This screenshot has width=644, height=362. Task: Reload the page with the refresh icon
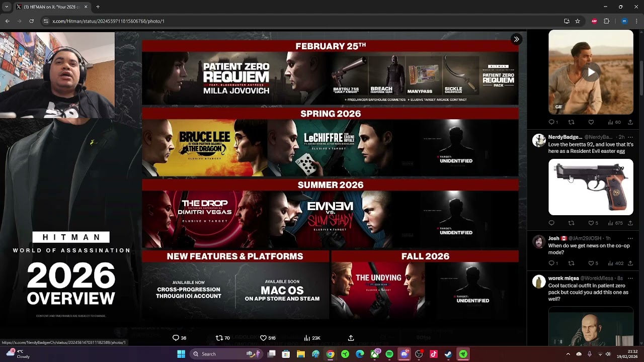click(x=32, y=21)
